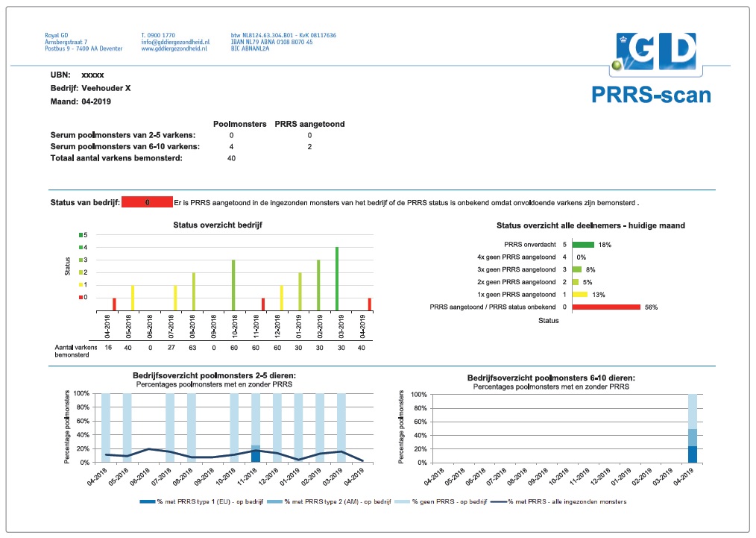
Task: Click 'Serum poolmonsters van 2-5 varkens' row label
Action: (x=123, y=135)
